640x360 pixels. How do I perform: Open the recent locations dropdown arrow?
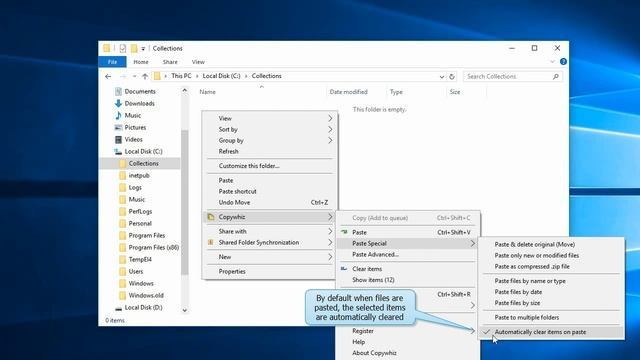point(134,76)
